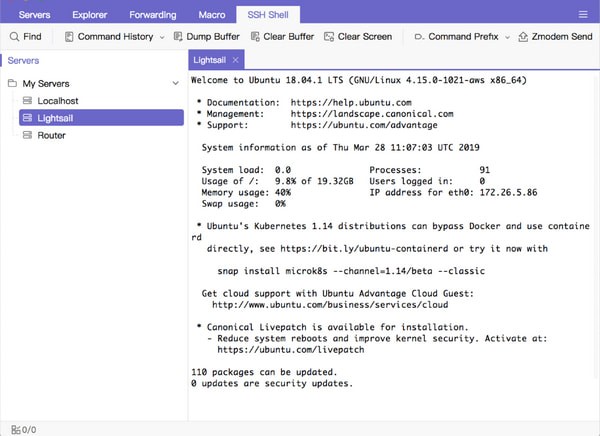
Task: Click the Zmodem Send button
Action: (x=555, y=37)
